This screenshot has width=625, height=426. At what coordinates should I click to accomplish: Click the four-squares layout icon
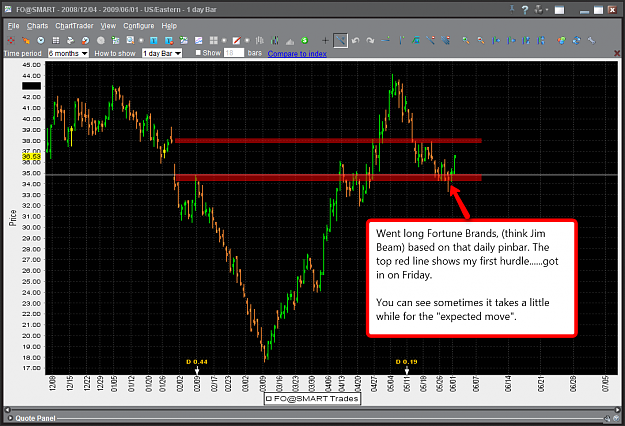[x=214, y=40]
